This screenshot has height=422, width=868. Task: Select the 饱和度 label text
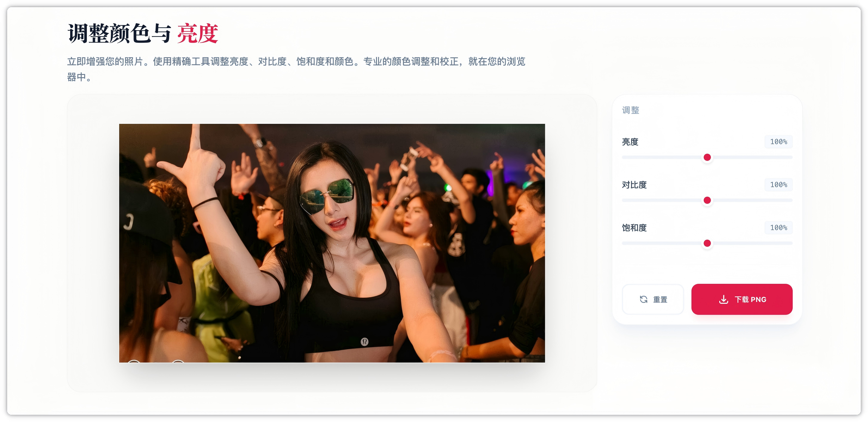634,228
